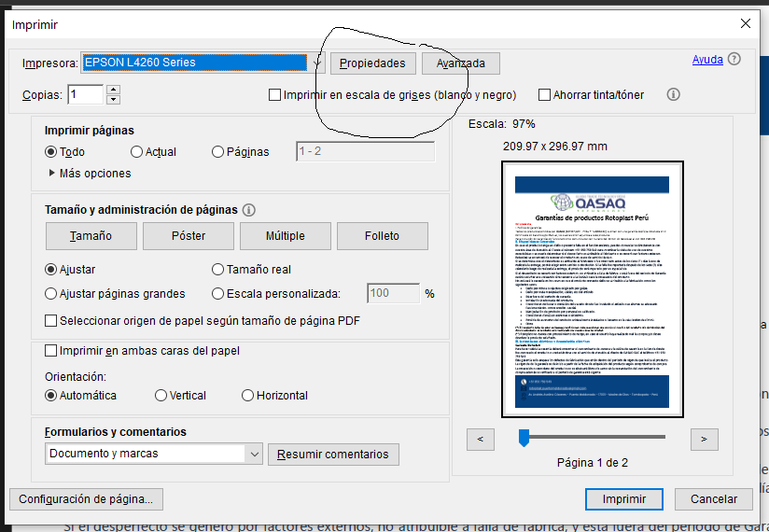Go to next preview page
This screenshot has width=769, height=532.
tap(705, 439)
